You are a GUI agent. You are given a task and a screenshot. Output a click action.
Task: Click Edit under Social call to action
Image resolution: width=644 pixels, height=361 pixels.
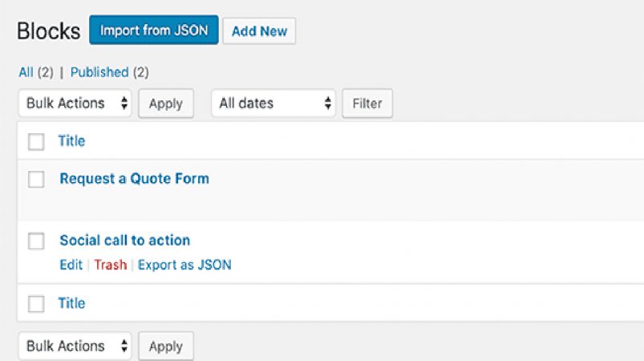(71, 265)
